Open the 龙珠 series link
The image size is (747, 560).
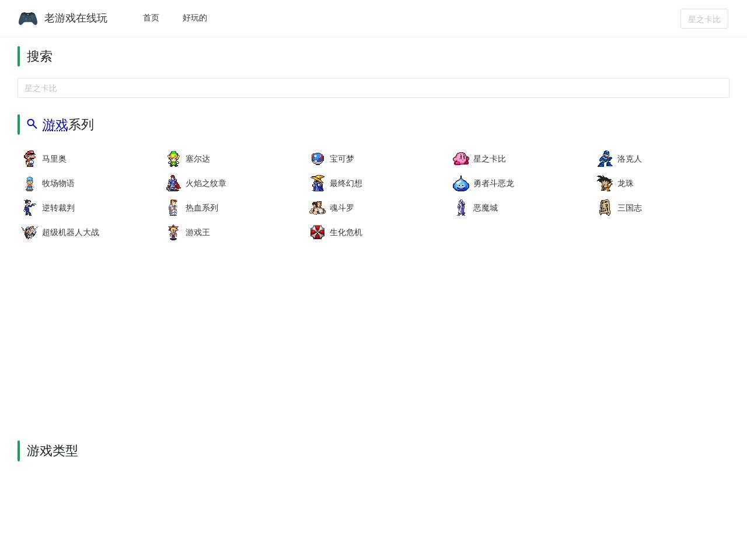(x=626, y=183)
